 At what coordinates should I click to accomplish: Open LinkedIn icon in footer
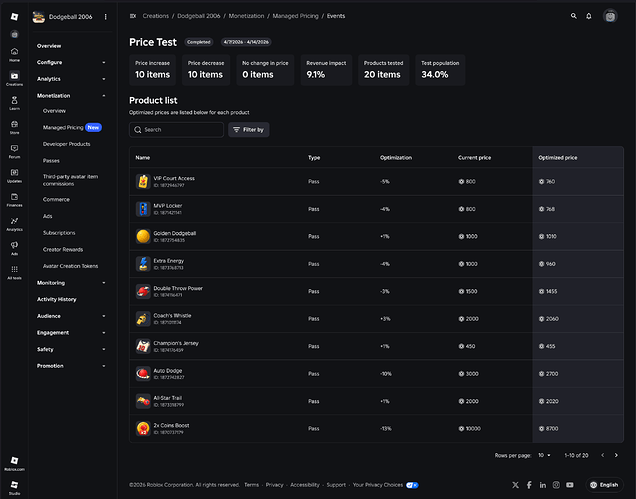tap(543, 485)
